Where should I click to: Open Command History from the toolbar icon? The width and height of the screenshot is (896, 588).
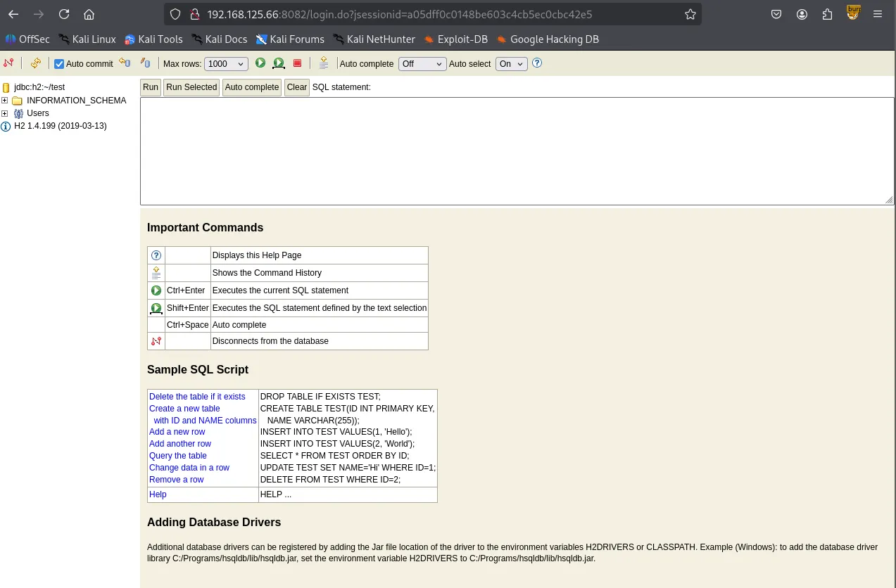click(323, 63)
